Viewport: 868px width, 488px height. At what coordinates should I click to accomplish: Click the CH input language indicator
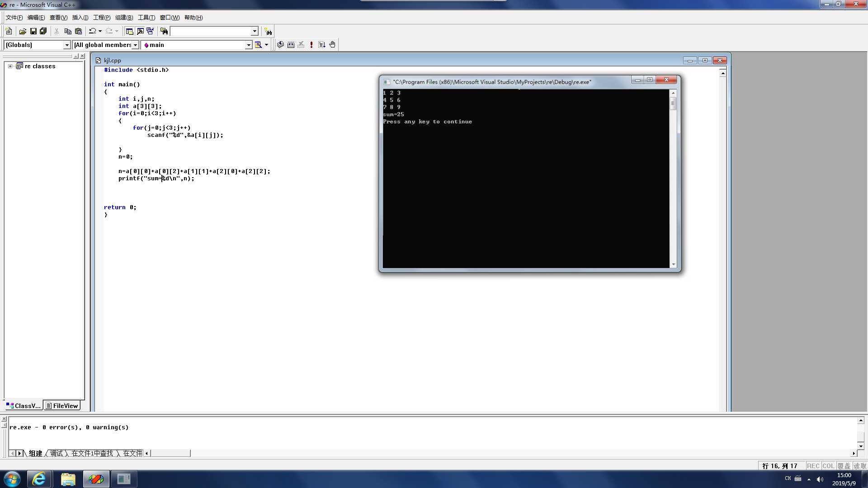coord(788,479)
